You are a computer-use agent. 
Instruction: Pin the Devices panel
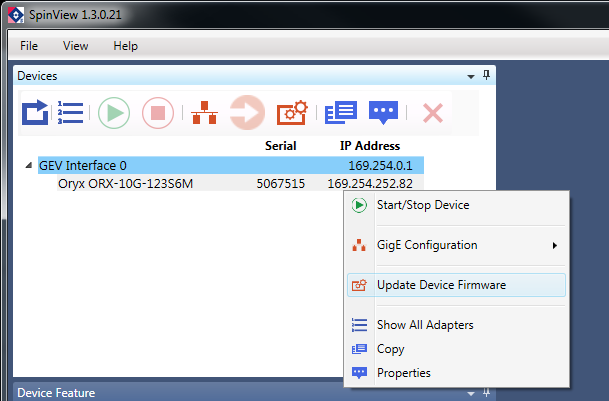(486, 75)
